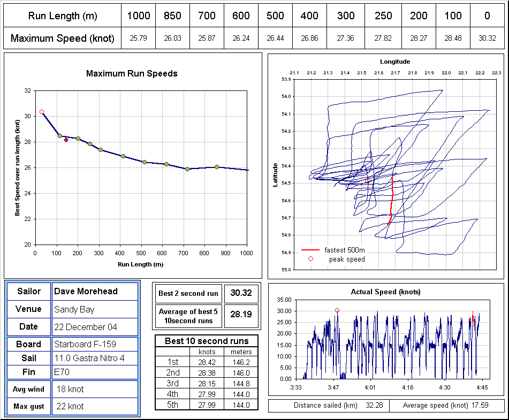The height and width of the screenshot is (420, 509).
Task: Click the peak speed legend circle icon
Action: click(x=310, y=258)
